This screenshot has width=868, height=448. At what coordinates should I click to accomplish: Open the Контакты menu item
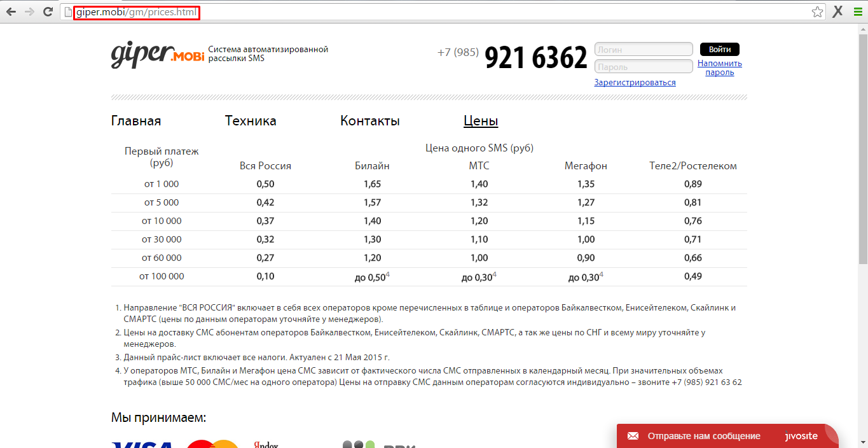(x=370, y=121)
